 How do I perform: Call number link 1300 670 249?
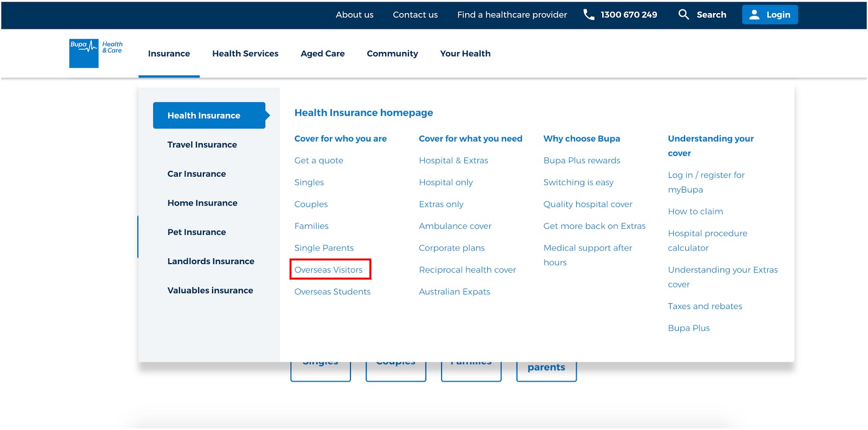(x=629, y=15)
